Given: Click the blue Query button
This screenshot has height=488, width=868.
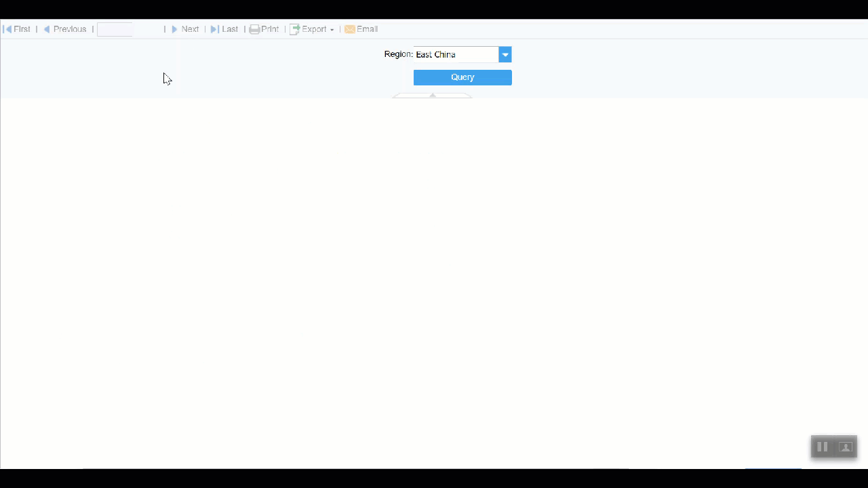Looking at the screenshot, I should coord(462,77).
